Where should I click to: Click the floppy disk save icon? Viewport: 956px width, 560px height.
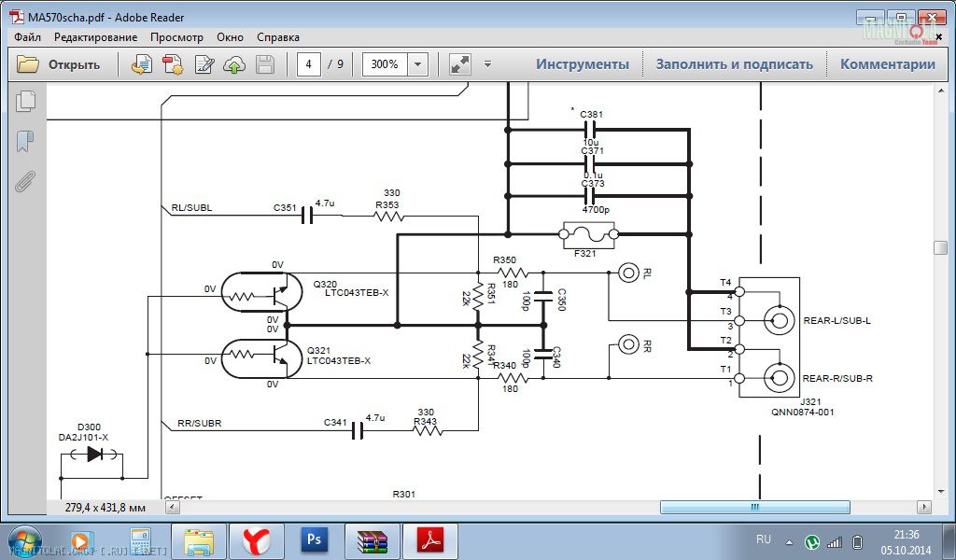pyautogui.click(x=264, y=64)
